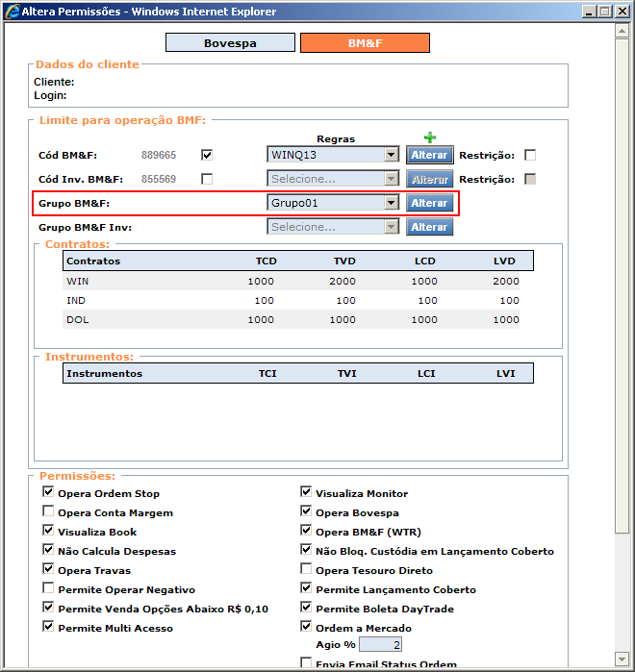Switch to the BM&F tab
This screenshot has height=672, width=635.
(365, 43)
